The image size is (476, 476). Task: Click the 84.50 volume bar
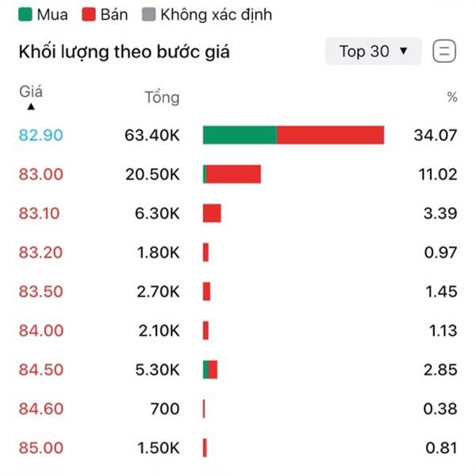tap(210, 369)
